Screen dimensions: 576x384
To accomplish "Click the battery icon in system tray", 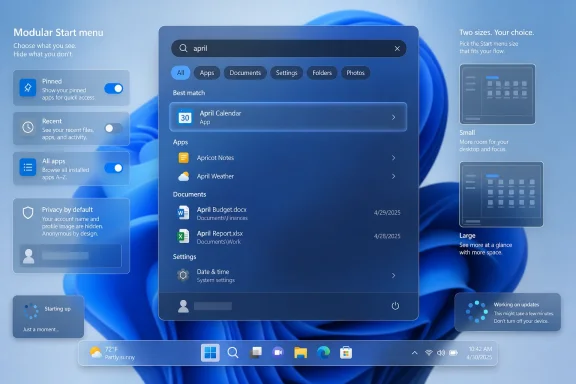I will coord(454,353).
